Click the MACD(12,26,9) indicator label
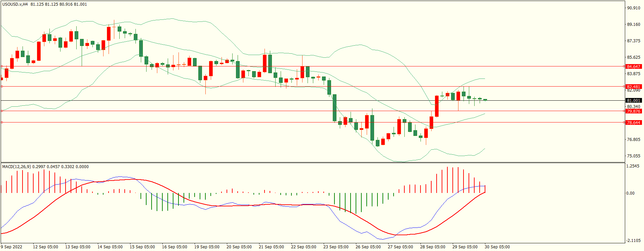This screenshot has width=644, height=251. tap(16, 166)
